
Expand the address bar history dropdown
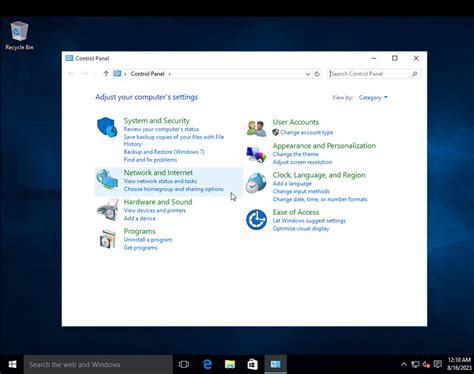(x=307, y=74)
